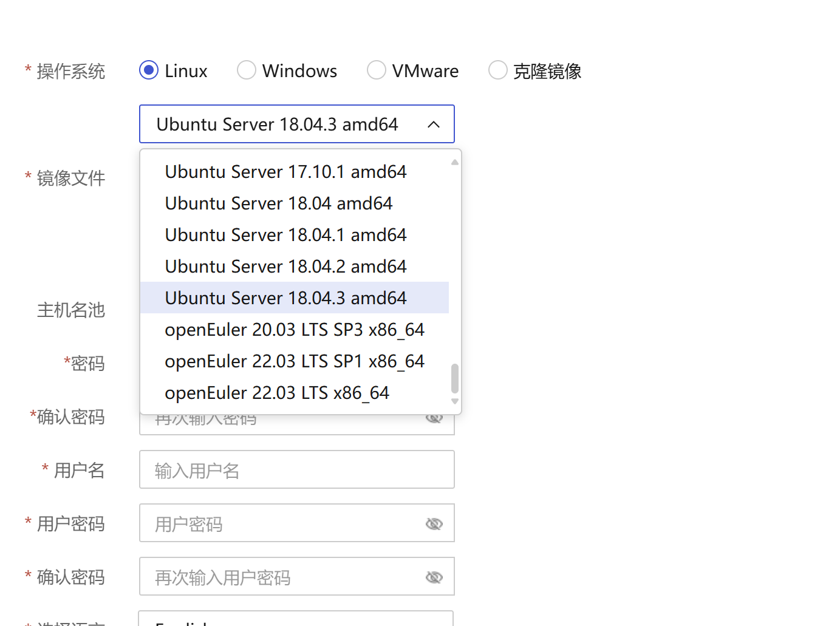Click the dropdown chevron arrow icon
Image resolution: width=840 pixels, height=626 pixels.
click(434, 124)
